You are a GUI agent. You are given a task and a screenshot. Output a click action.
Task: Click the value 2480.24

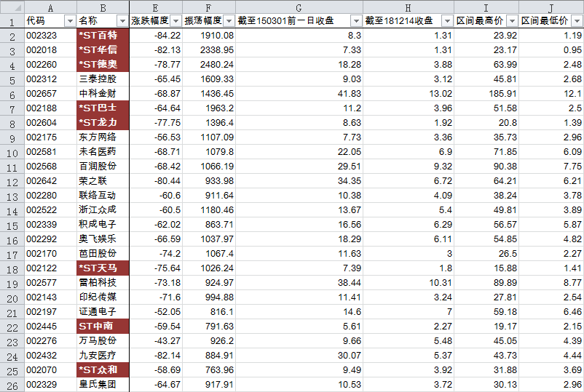pyautogui.click(x=217, y=65)
